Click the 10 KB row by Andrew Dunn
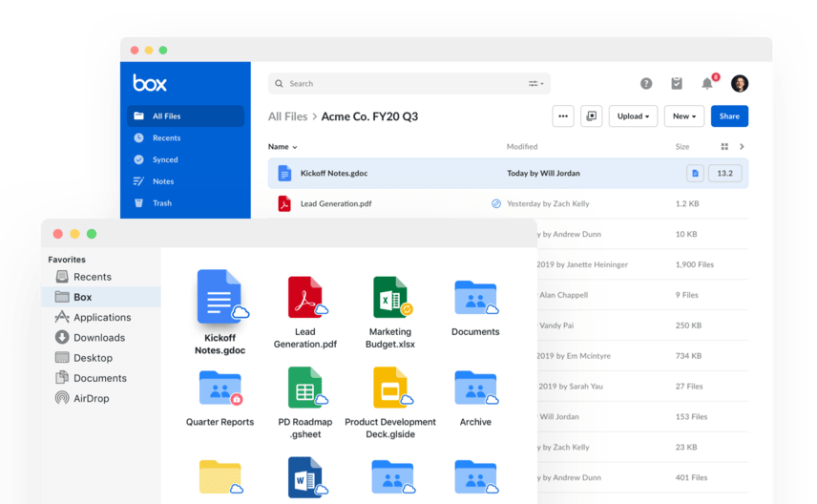 pos(643,234)
